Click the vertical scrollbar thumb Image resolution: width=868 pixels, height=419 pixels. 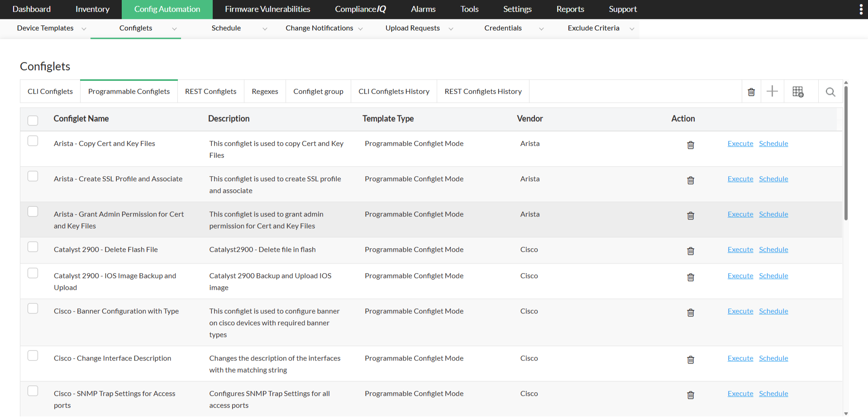coord(846,153)
